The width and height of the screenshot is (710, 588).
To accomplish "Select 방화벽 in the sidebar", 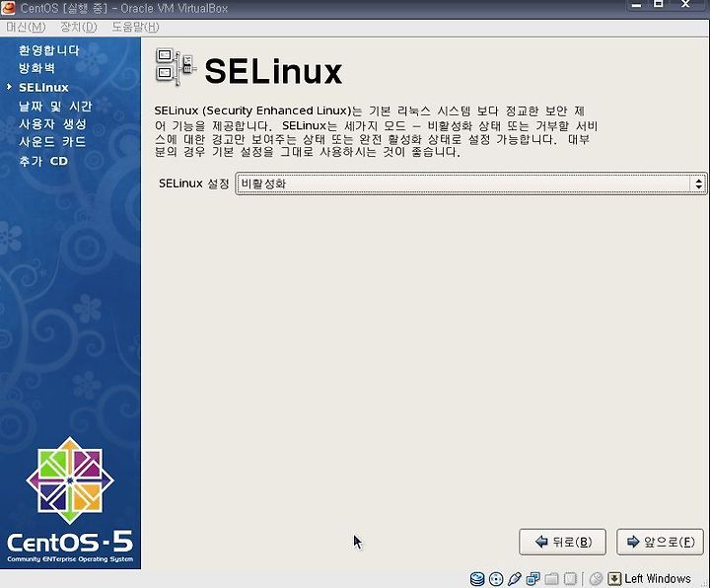I will [36, 68].
